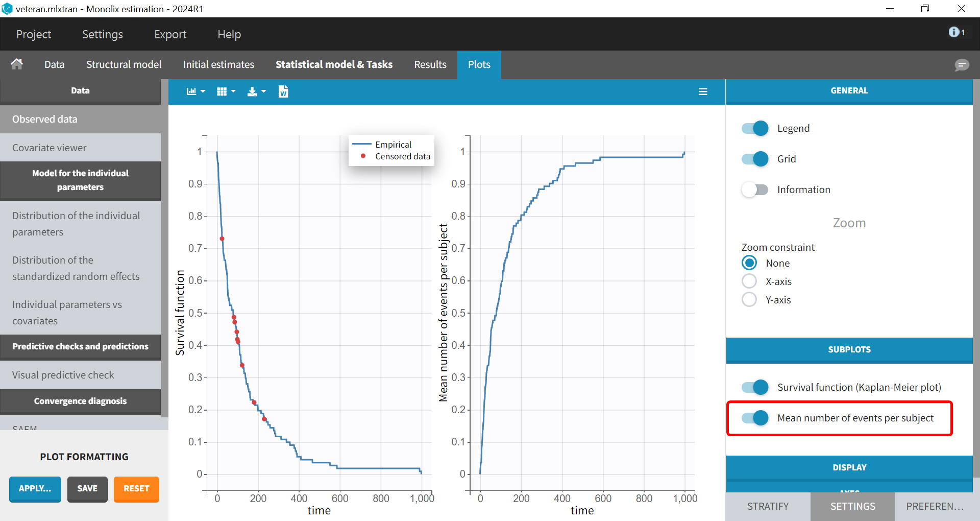Select the X-axis zoom constraint

(749, 281)
